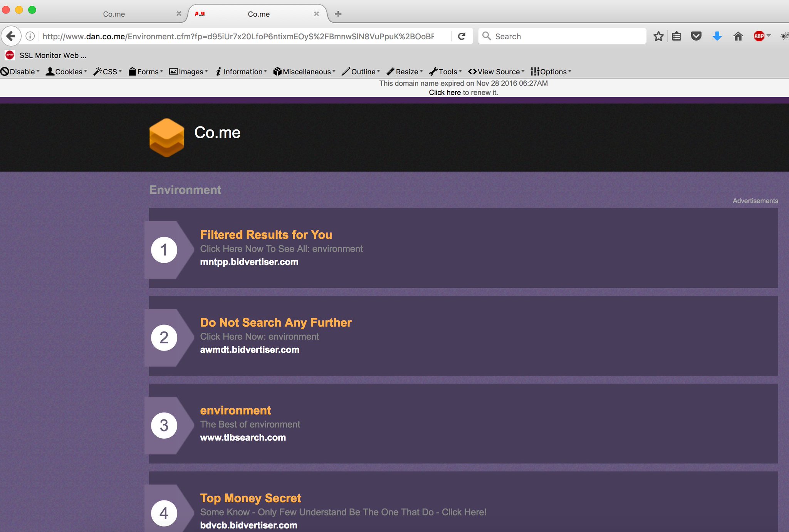Image resolution: width=789 pixels, height=532 pixels.
Task: Click 'Some Know - Only Few Understand' description
Action: click(343, 512)
